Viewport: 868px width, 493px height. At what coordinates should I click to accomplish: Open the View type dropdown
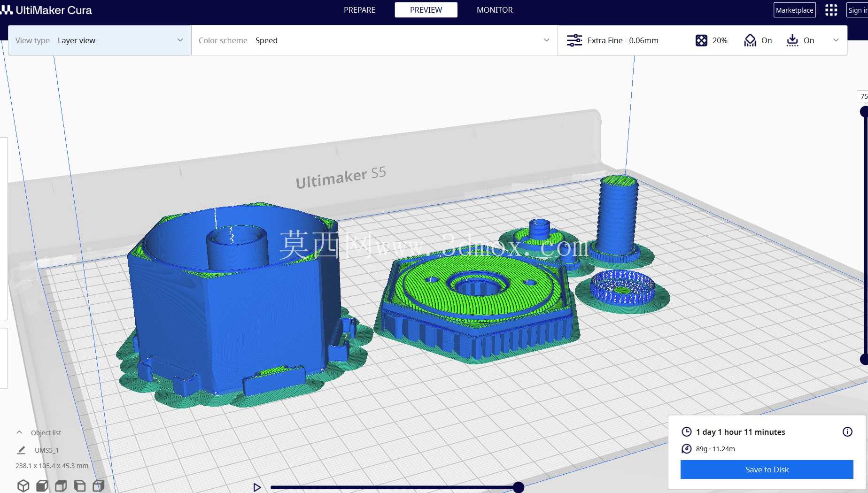[x=100, y=40]
